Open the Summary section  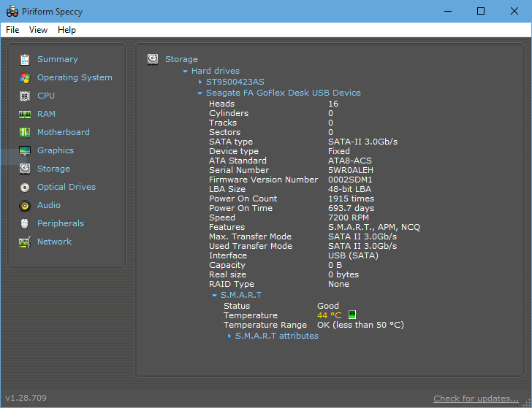tap(57, 59)
